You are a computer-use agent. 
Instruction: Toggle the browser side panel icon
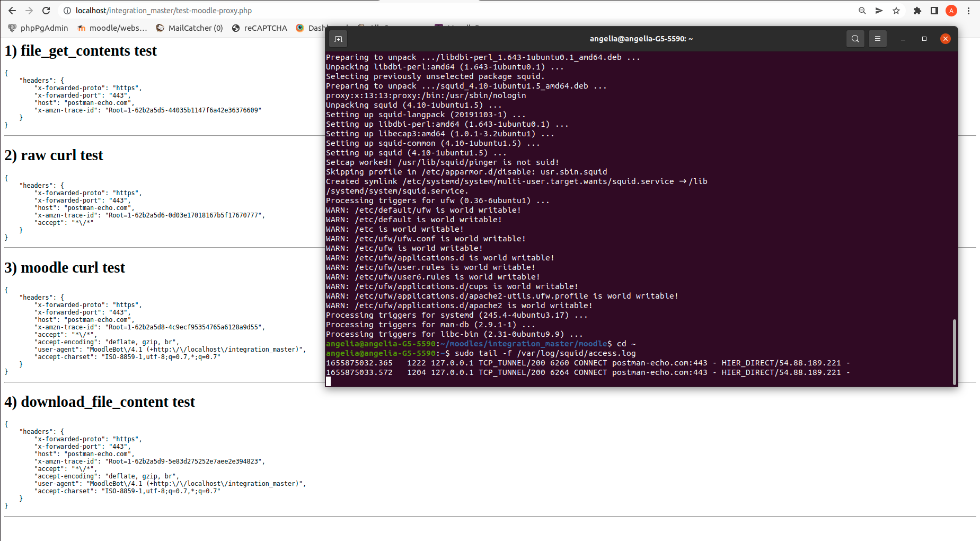(934, 11)
